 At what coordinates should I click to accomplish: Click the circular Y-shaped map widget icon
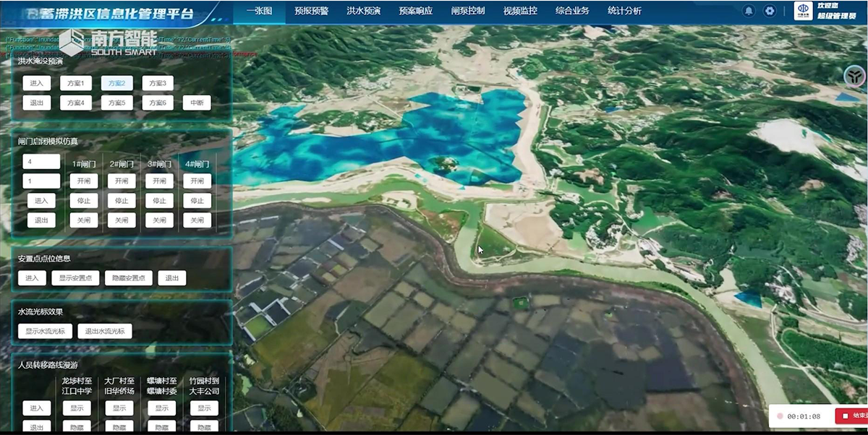click(x=854, y=75)
